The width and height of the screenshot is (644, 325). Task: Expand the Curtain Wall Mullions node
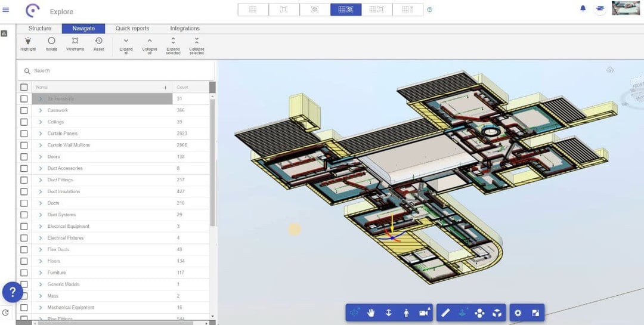[41, 145]
